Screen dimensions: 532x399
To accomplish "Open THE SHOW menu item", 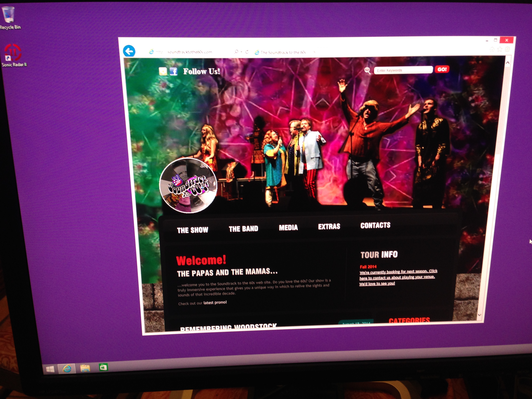I will [x=193, y=230].
